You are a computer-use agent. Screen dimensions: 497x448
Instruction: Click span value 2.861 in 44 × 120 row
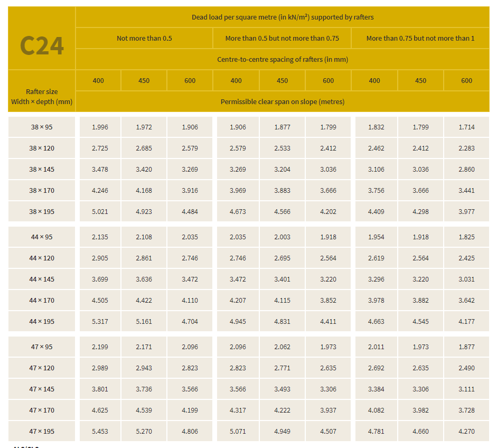pos(144,258)
